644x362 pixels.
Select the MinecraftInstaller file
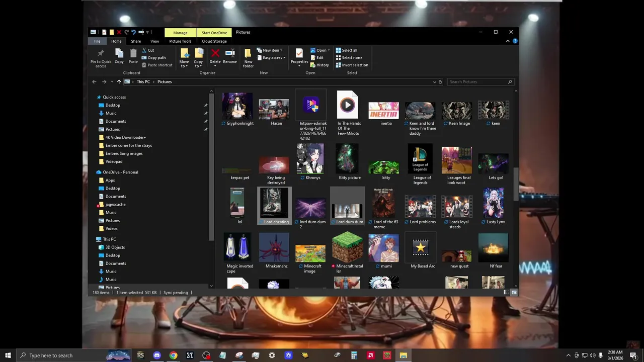(348, 253)
